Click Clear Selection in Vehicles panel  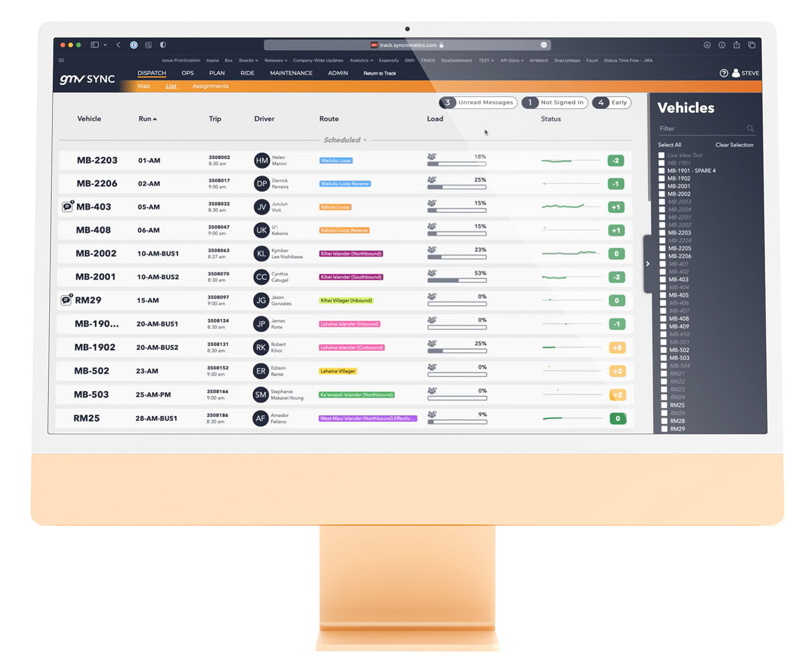(734, 145)
